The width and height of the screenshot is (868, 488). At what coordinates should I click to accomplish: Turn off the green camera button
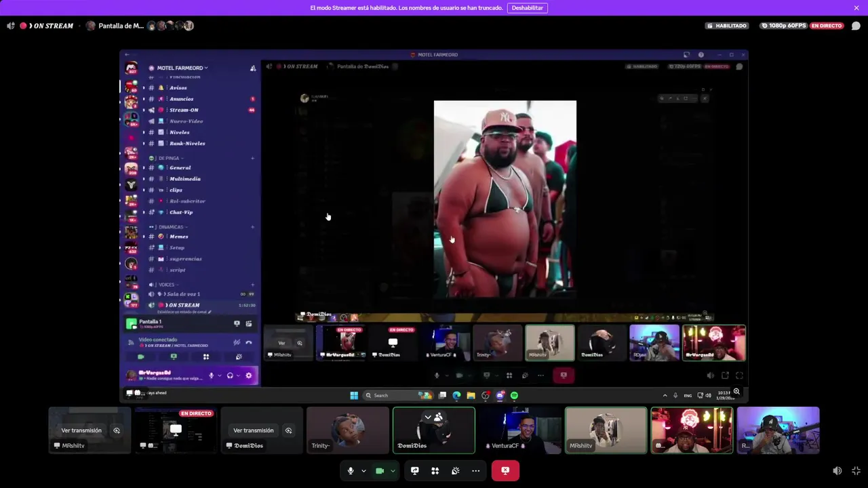point(380,471)
